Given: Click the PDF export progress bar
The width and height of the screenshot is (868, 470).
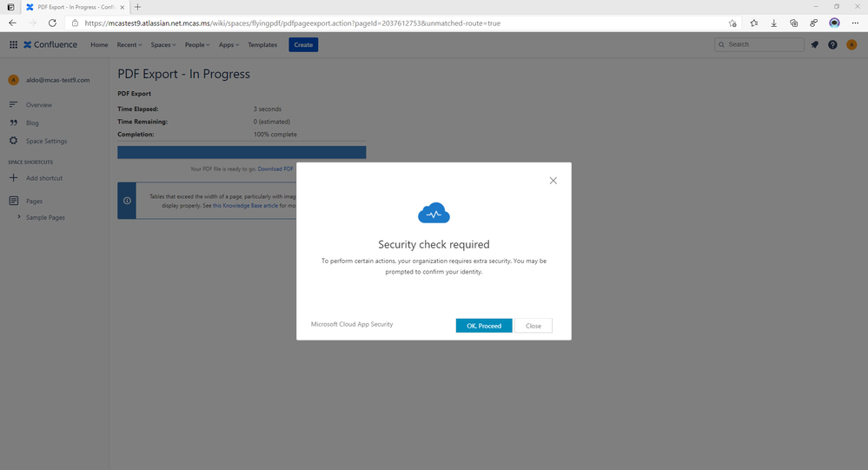Looking at the screenshot, I should coord(242,152).
